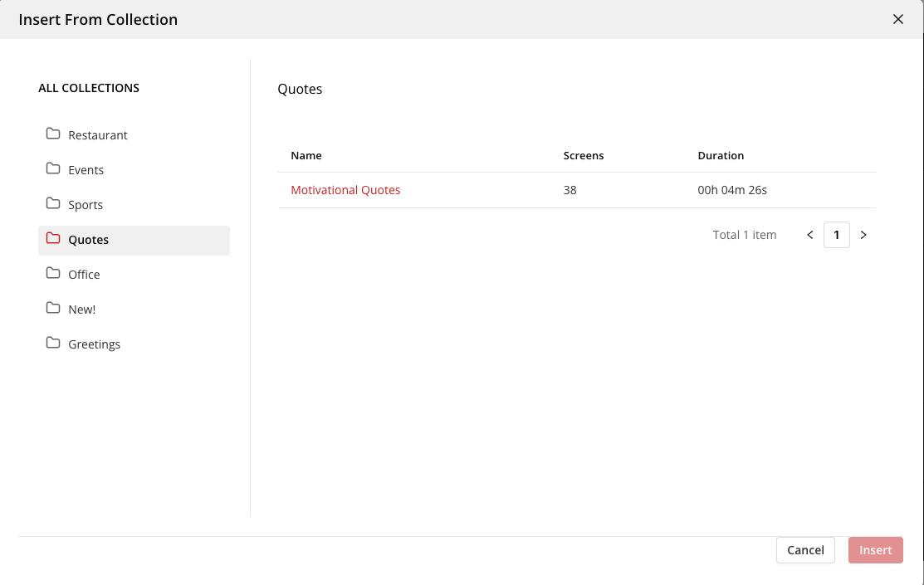Click the Sports folder icon
Viewport: 924px width, 585px height.
tap(53, 203)
